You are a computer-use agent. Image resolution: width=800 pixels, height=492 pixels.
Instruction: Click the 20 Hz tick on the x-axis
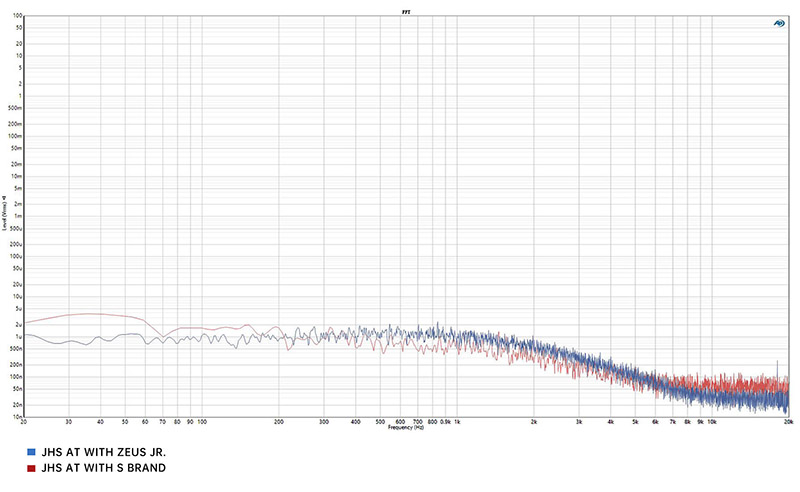click(x=24, y=422)
